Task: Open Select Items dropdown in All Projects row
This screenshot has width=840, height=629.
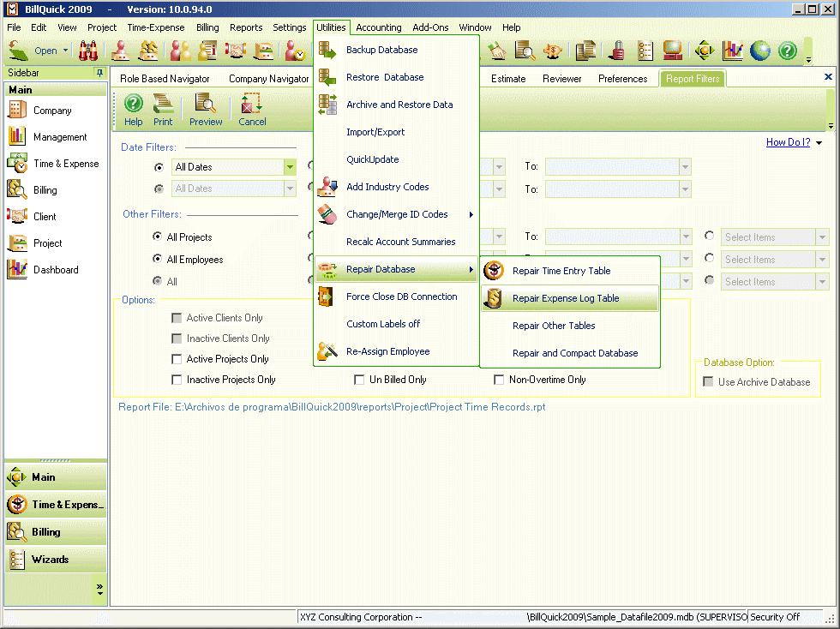Action: tap(822, 237)
